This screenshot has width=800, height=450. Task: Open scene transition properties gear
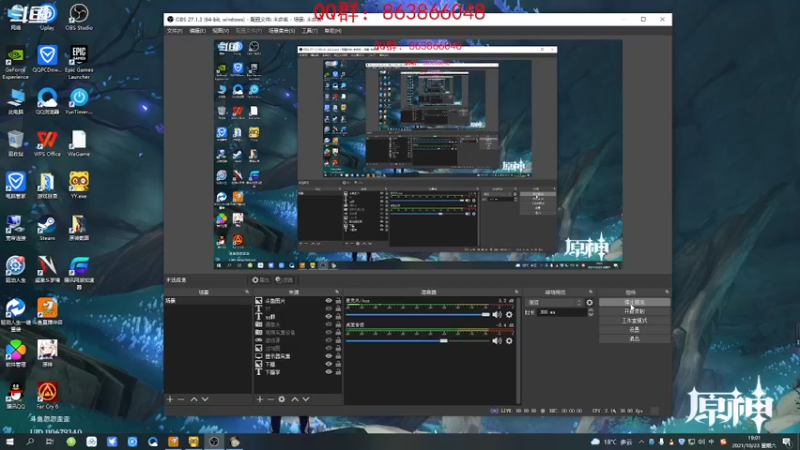pos(590,302)
